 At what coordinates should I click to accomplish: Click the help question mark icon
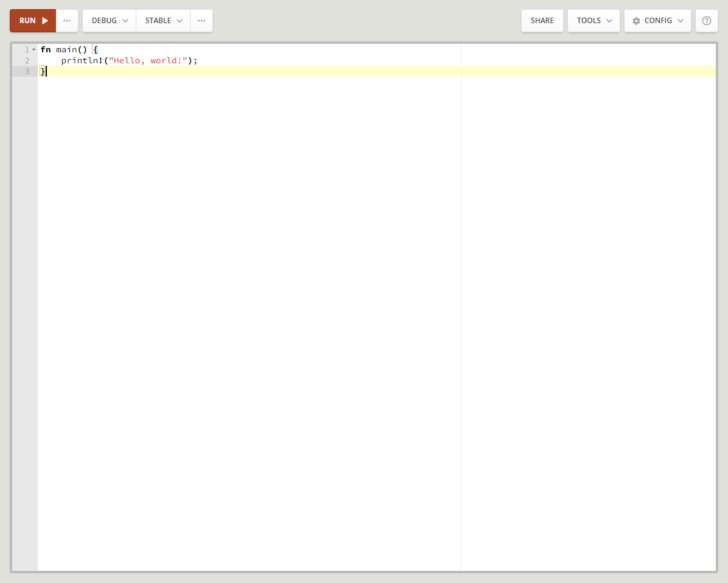pos(706,21)
